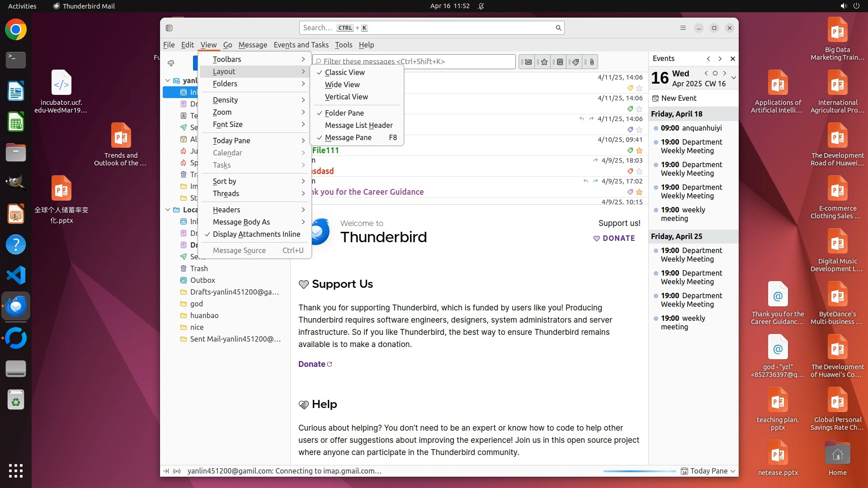This screenshot has height=488, width=868.
Task: Star the File111 message
Action: [x=639, y=150]
